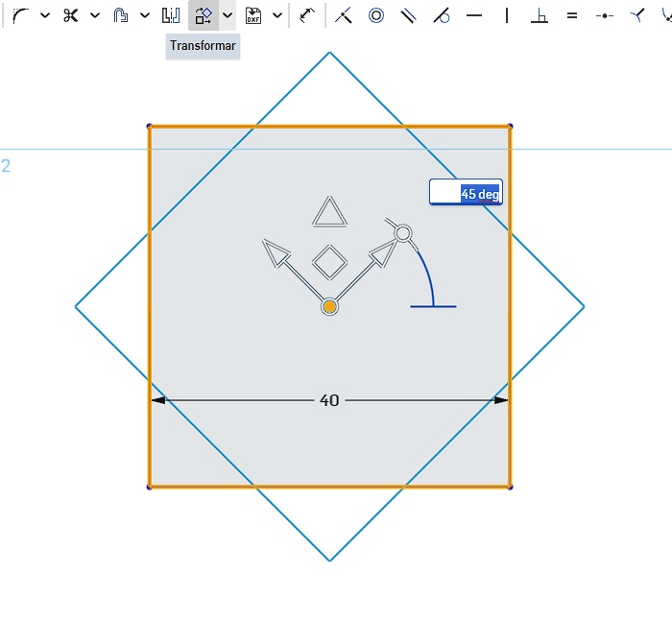Apply the Perpendicular constraint
Viewport: 672px width, 622px height.
pos(540,15)
